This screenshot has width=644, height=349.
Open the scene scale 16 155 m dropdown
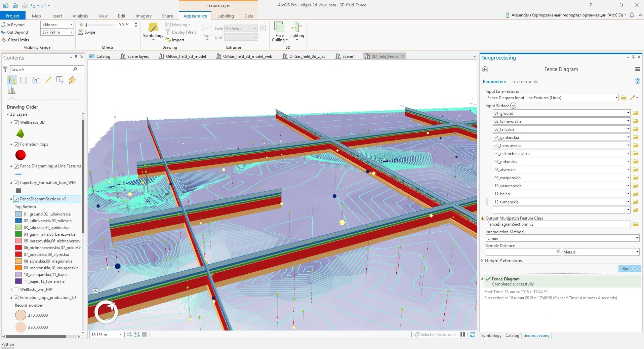[x=120, y=335]
